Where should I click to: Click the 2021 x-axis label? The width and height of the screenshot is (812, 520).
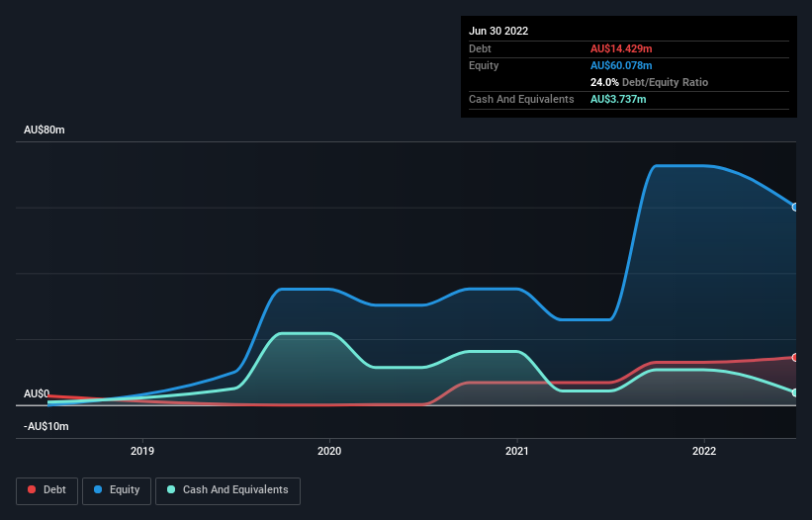517,451
